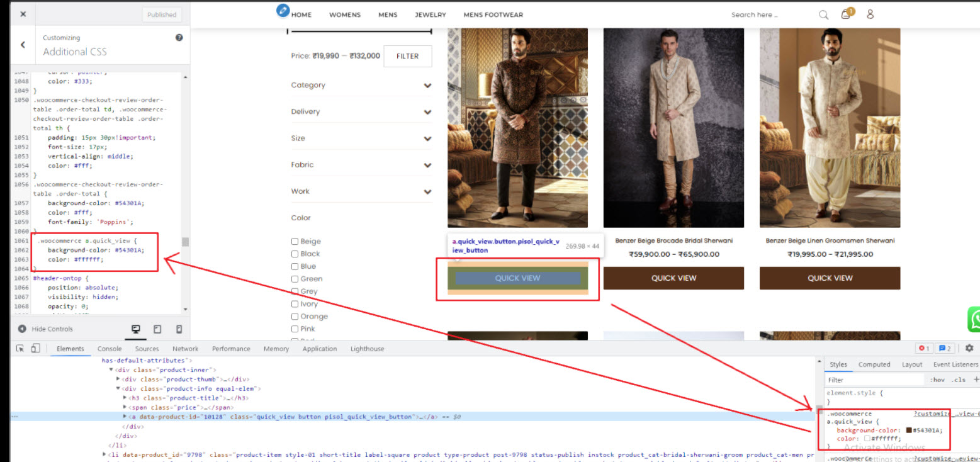Expand the Category filter chevron
The width and height of the screenshot is (980, 462).
pyautogui.click(x=427, y=86)
